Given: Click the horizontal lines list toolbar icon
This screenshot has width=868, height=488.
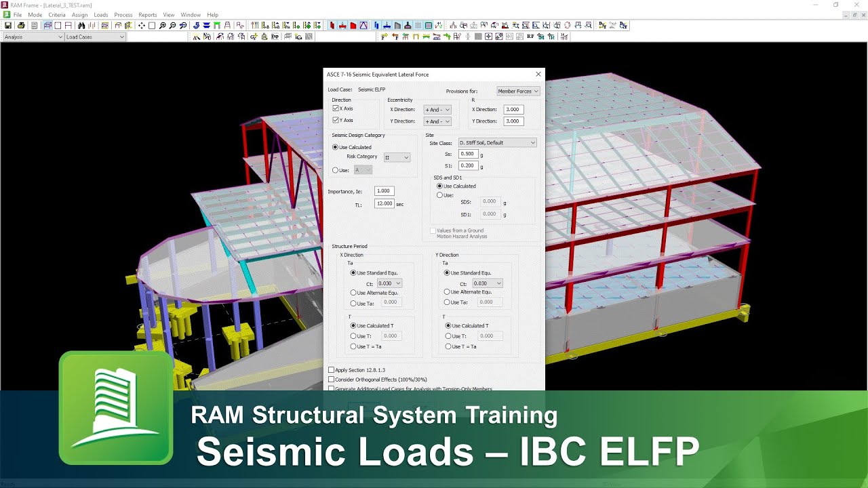Looking at the screenshot, I should [x=429, y=26].
